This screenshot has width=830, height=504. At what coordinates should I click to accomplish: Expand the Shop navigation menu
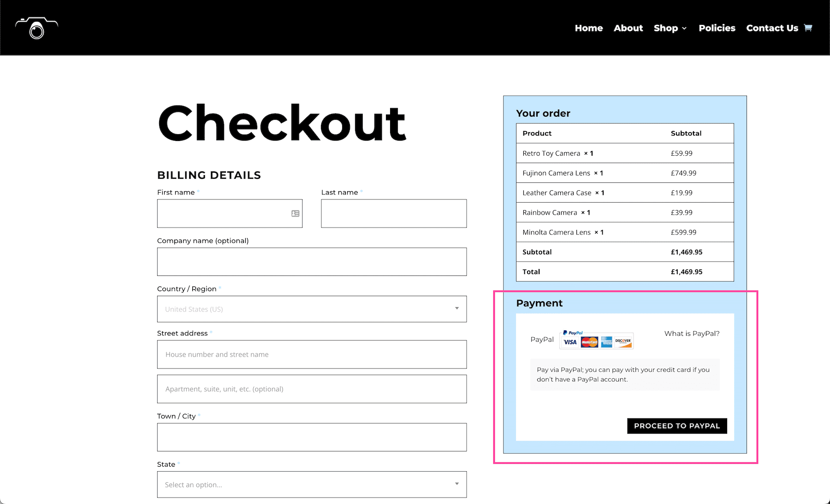tap(670, 28)
